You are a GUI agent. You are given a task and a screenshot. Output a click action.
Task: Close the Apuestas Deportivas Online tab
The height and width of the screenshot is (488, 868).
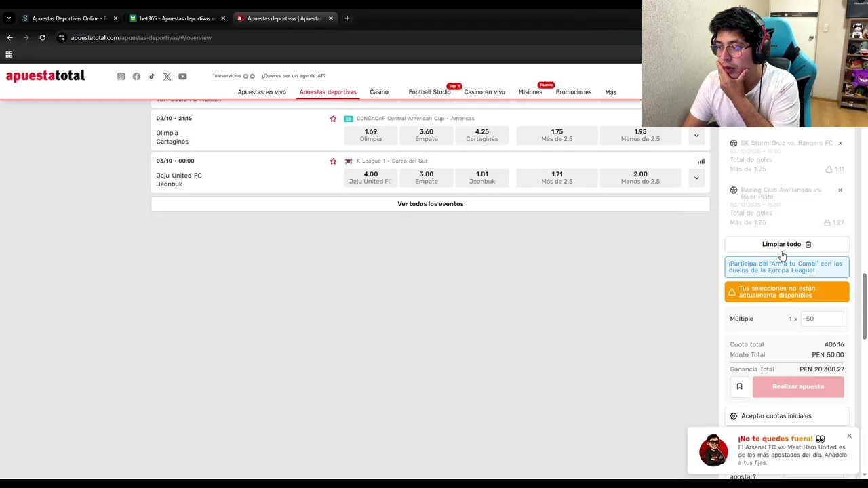coord(115,18)
